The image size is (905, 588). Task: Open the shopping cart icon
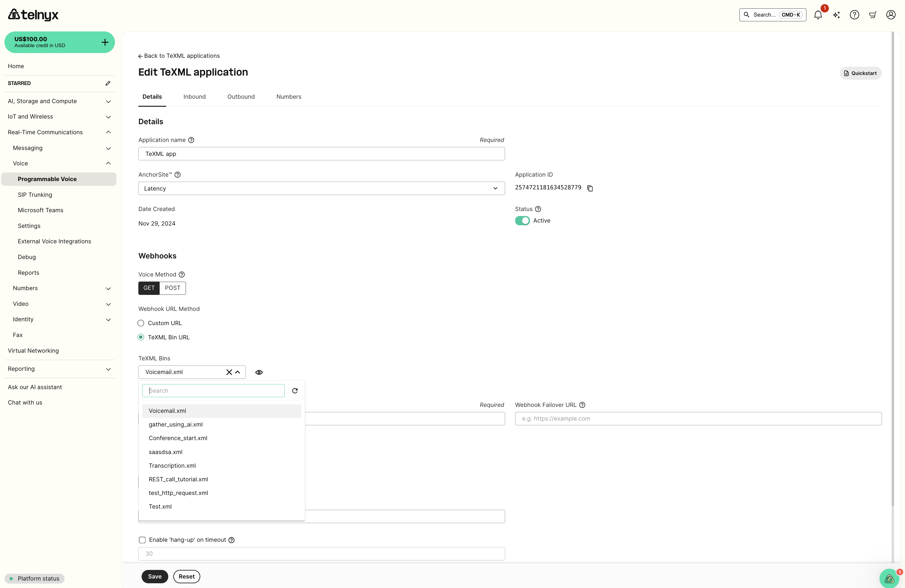[x=873, y=15]
